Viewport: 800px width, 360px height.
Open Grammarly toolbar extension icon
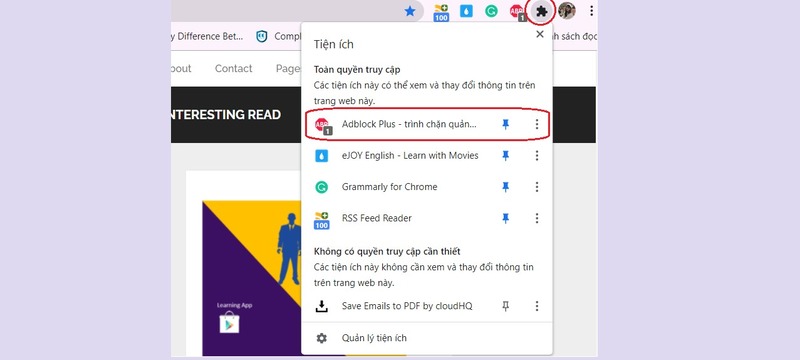click(x=491, y=11)
